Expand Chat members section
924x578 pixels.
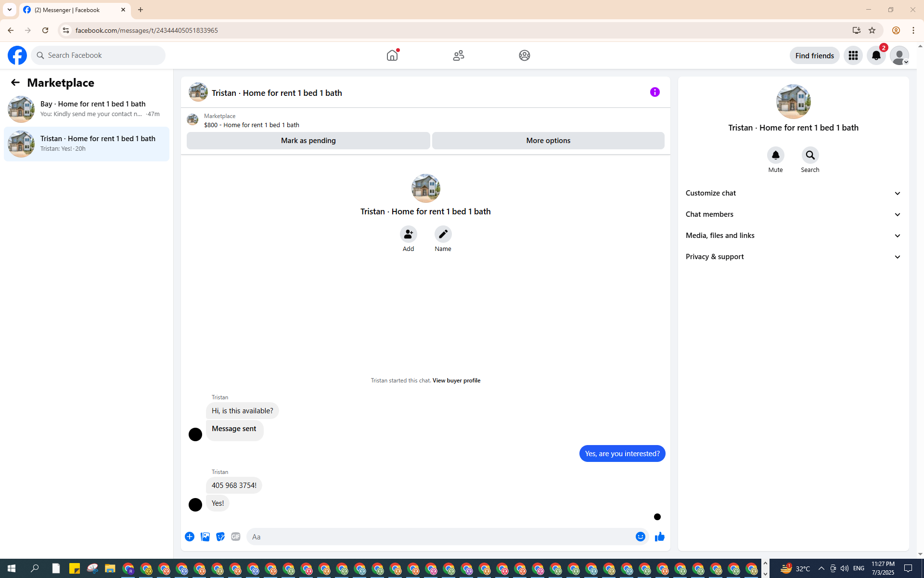point(793,214)
